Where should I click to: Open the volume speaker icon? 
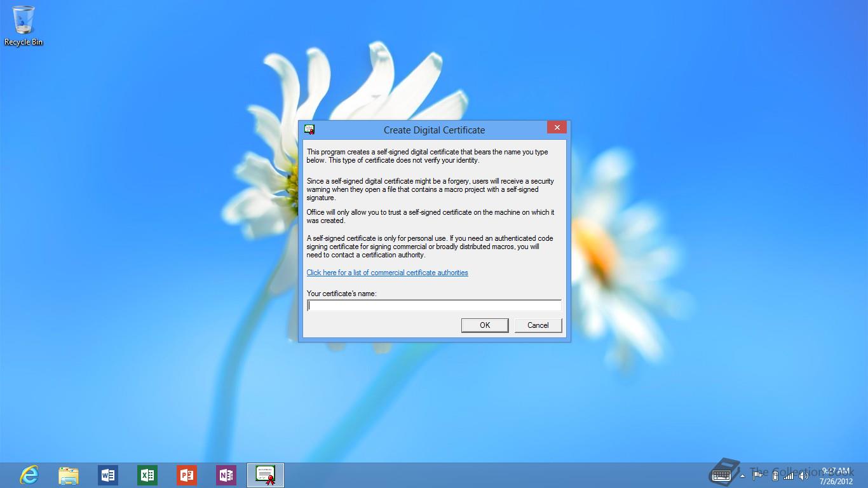804,475
